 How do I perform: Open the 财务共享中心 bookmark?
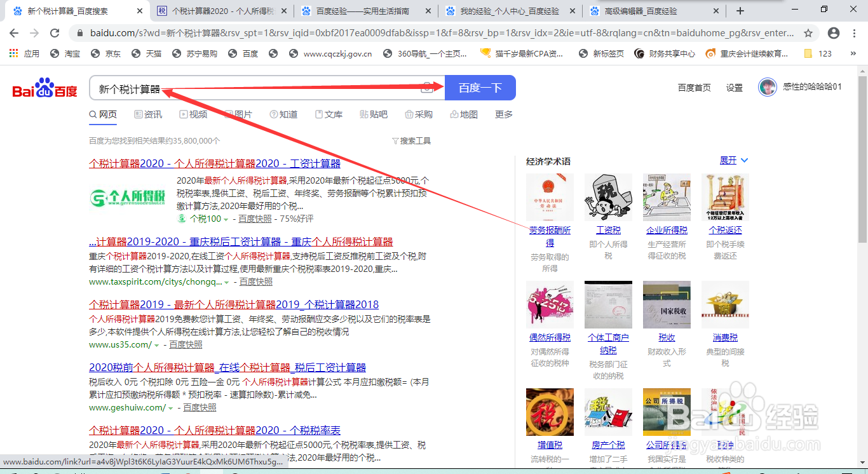(665, 53)
